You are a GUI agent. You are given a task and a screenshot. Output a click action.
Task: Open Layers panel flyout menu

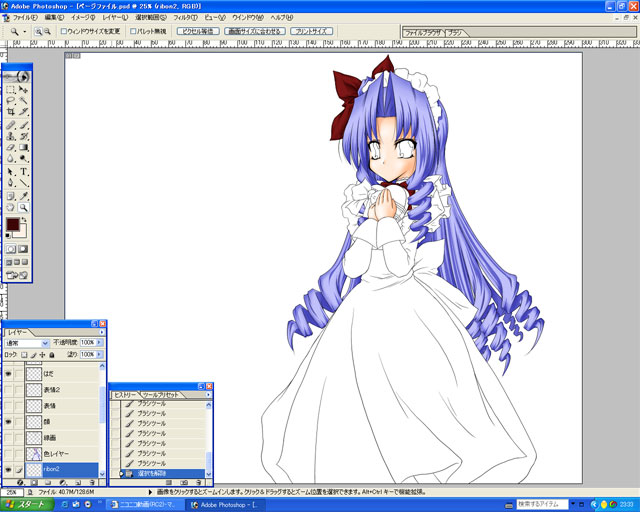[102, 332]
